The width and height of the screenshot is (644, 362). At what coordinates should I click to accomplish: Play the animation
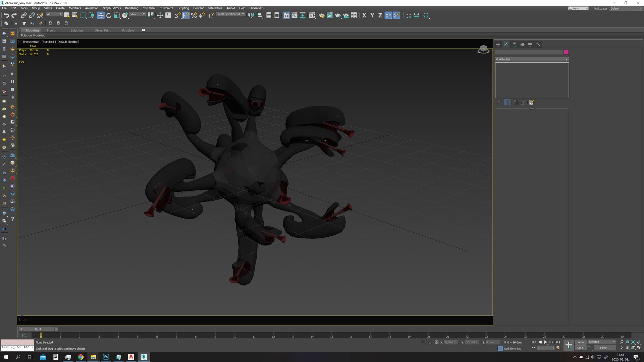pyautogui.click(x=546, y=342)
